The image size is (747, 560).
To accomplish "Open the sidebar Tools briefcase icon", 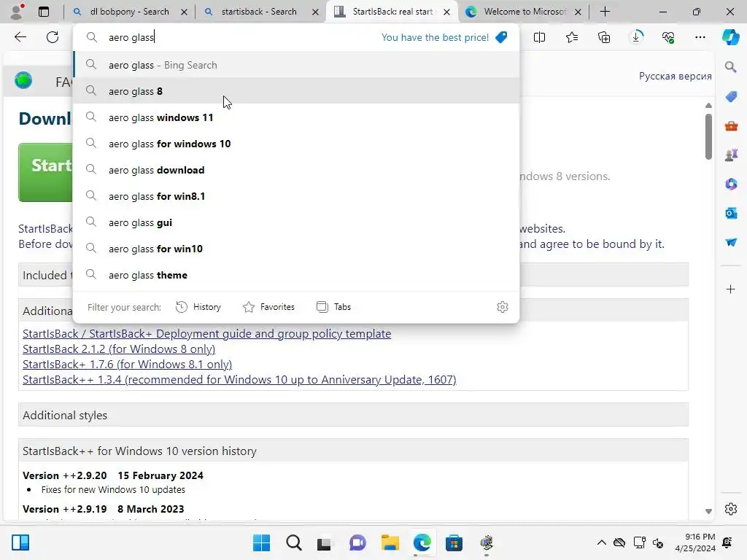I will [x=731, y=126].
